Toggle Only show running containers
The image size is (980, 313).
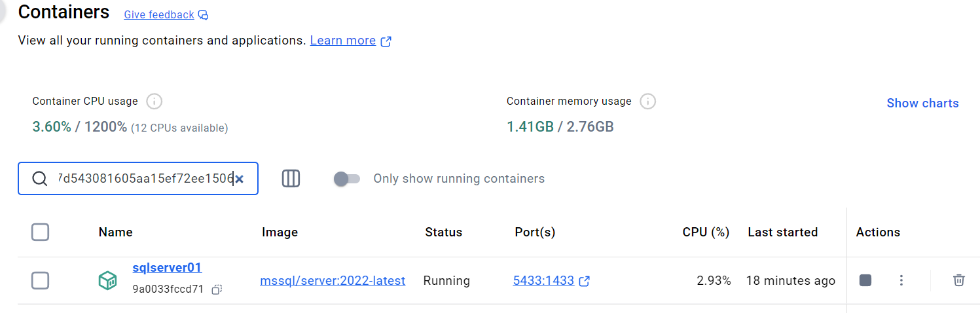pyautogui.click(x=346, y=179)
